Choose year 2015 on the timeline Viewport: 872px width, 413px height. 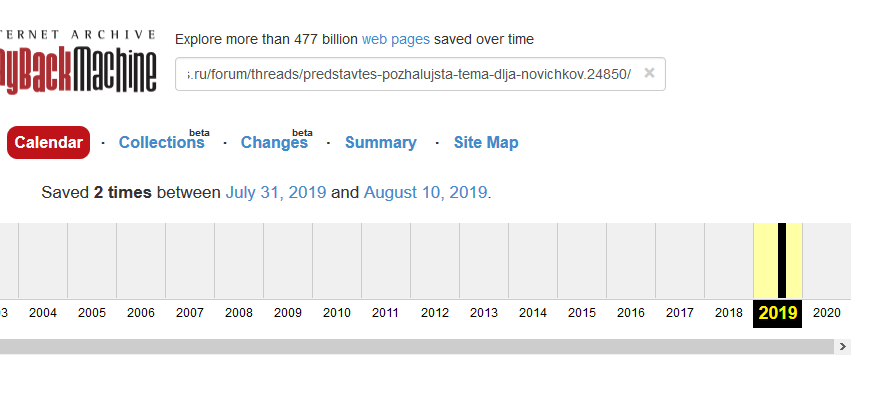pyautogui.click(x=582, y=313)
